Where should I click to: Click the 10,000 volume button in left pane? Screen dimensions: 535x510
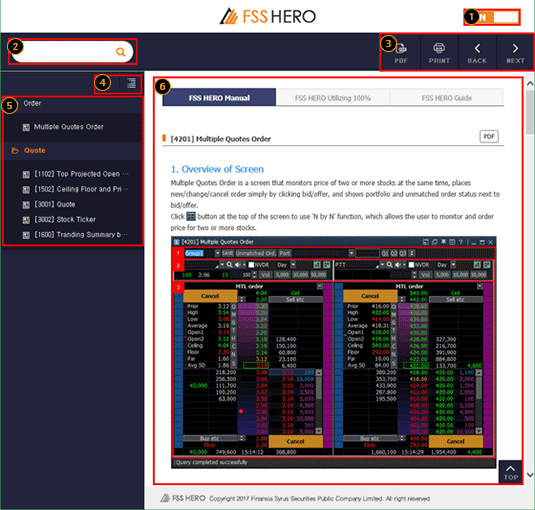300,275
